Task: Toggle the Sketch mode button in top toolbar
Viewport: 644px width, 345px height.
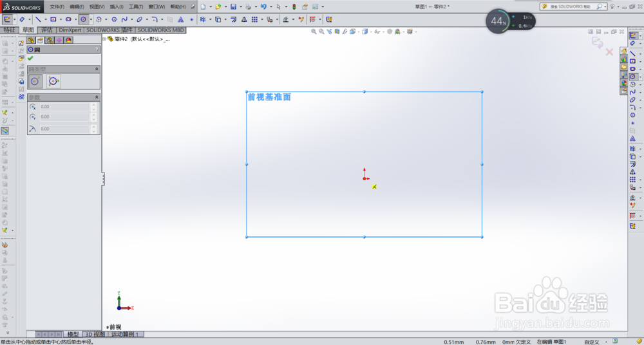Action: pyautogui.click(x=7, y=19)
